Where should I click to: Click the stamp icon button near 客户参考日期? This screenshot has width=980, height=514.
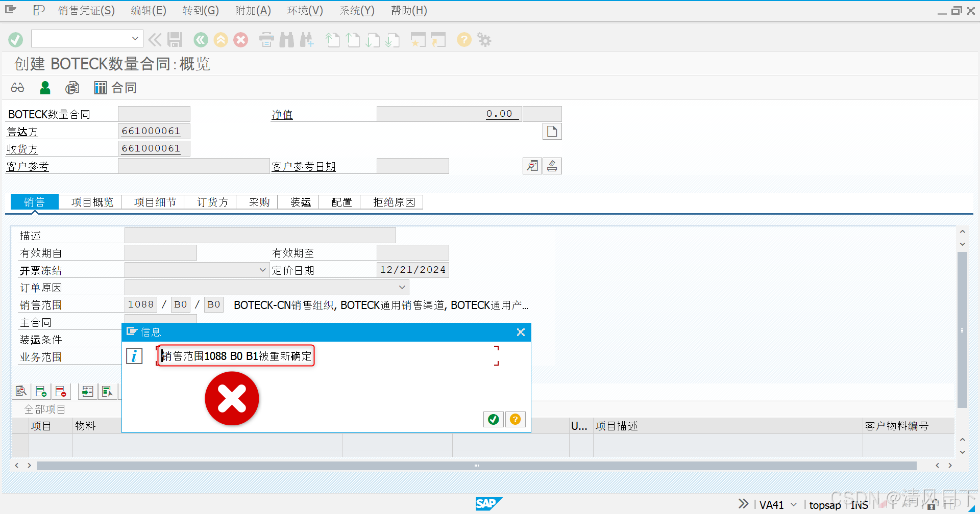tap(552, 166)
